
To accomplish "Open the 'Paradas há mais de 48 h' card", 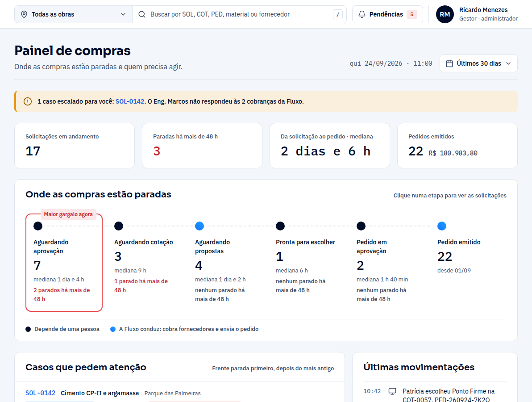I will point(202,146).
